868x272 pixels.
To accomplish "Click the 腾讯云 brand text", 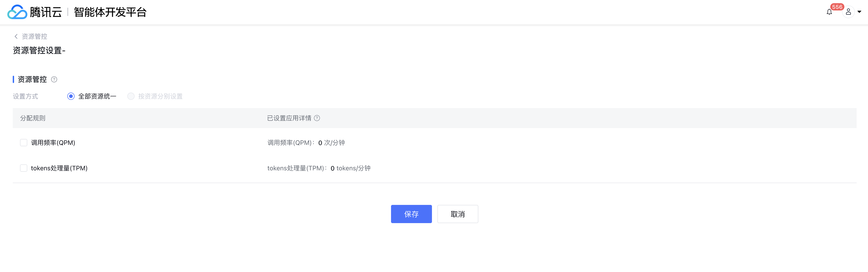I will (46, 12).
